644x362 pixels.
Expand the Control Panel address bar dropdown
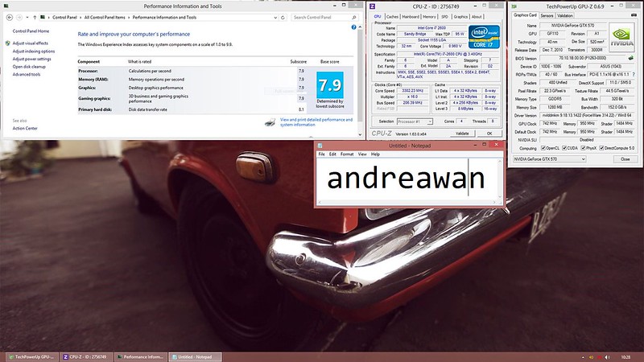point(275,17)
